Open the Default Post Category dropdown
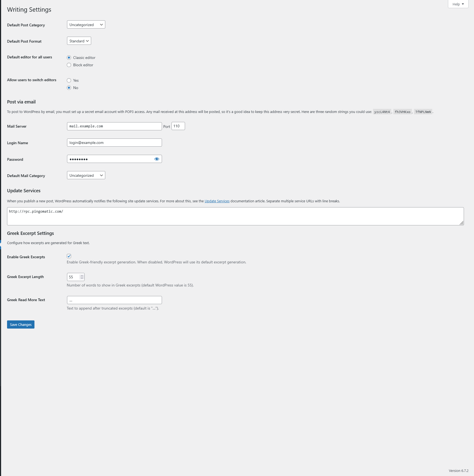The width and height of the screenshot is (474, 476). 86,24
